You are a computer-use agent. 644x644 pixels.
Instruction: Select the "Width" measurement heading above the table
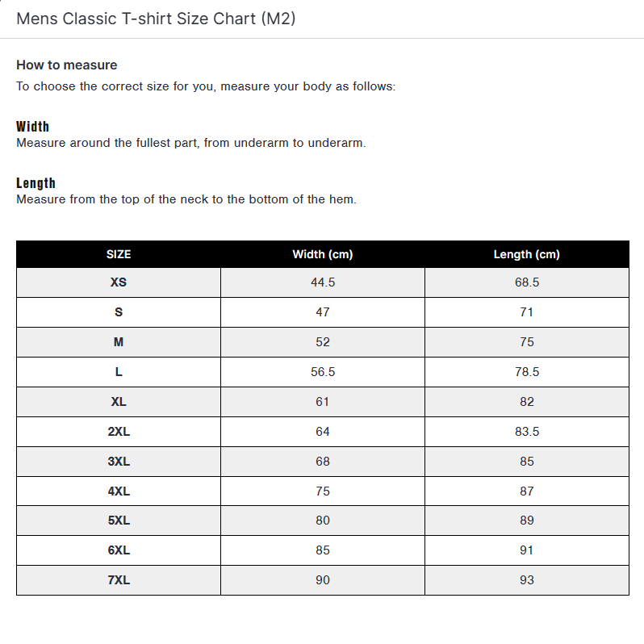pyautogui.click(x=32, y=126)
